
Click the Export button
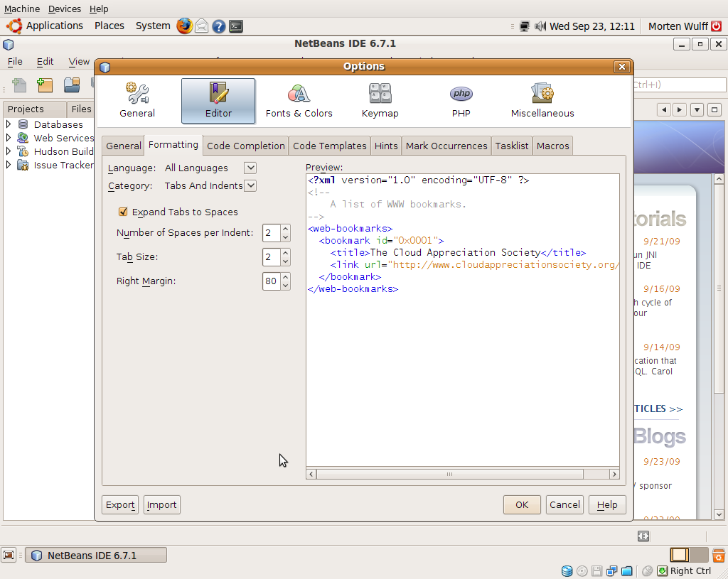[120, 505]
